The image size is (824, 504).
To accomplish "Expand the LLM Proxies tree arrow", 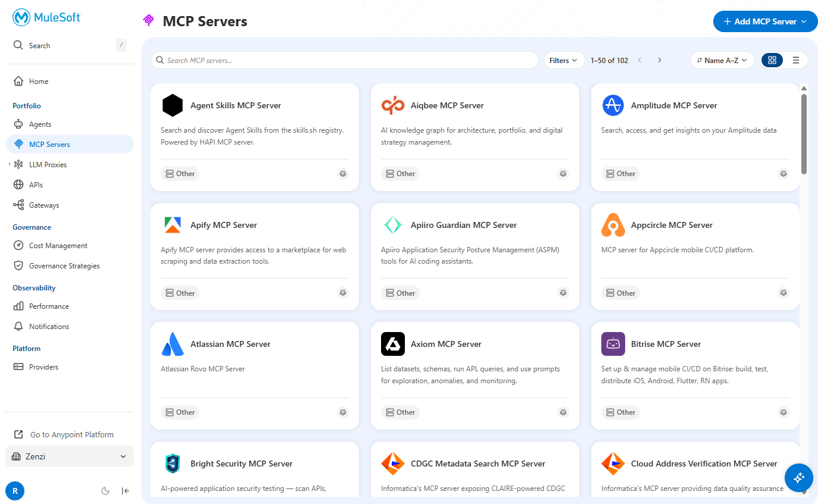I will click(9, 165).
